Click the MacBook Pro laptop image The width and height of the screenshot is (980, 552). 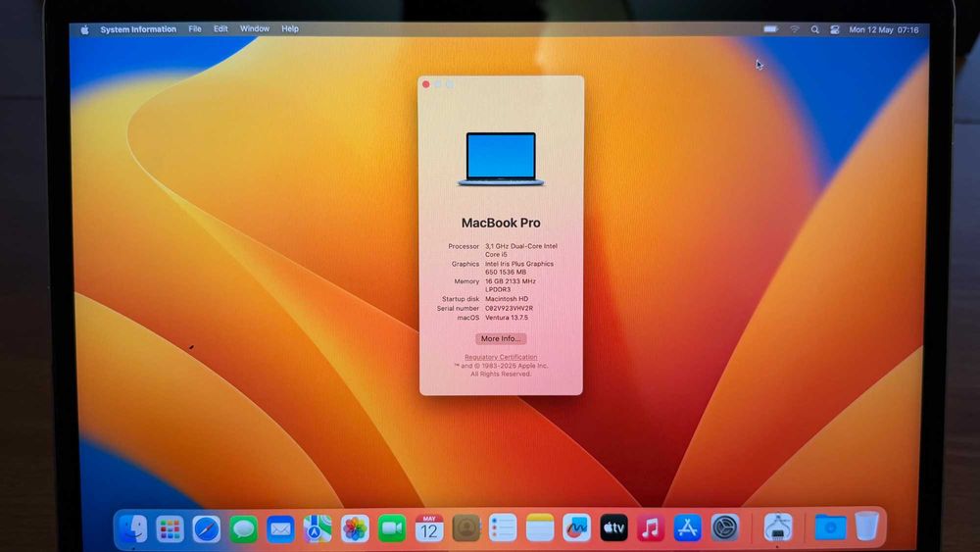[501, 159]
